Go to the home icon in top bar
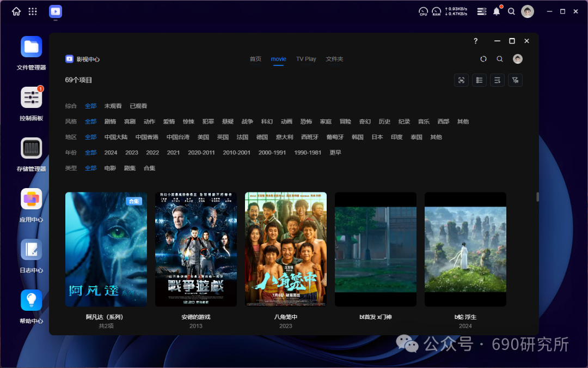 [x=16, y=11]
